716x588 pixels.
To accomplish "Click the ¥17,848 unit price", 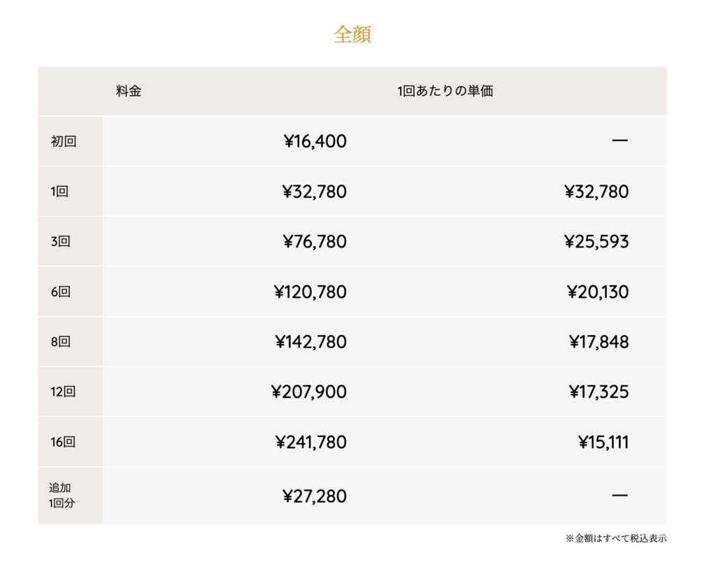I will click(598, 342).
